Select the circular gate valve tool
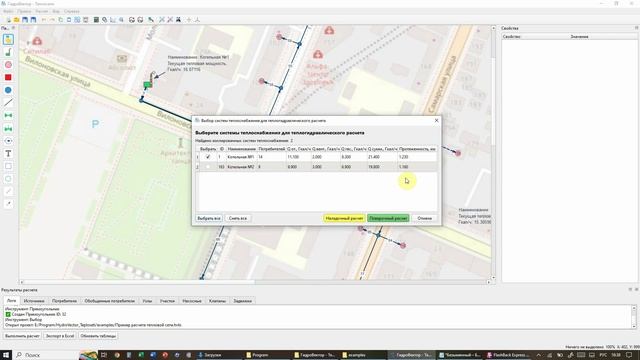640x360 pixels. click(8, 141)
